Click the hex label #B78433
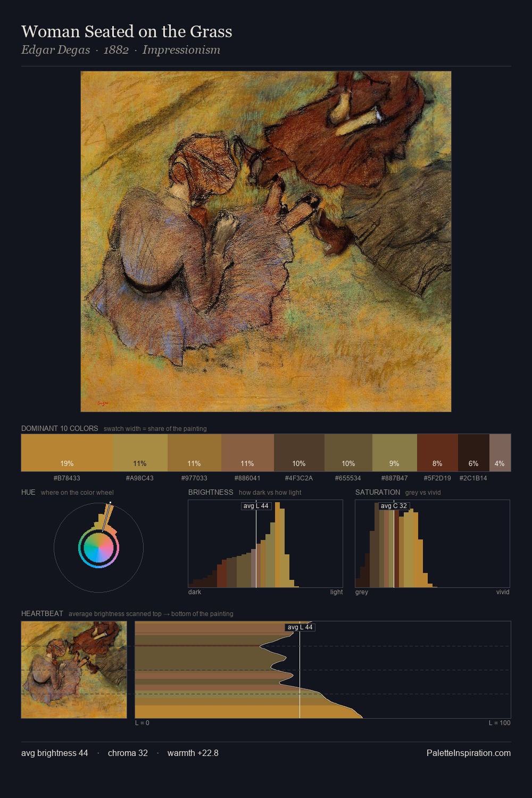Screen dimensions: 532x798 pyautogui.click(x=67, y=478)
